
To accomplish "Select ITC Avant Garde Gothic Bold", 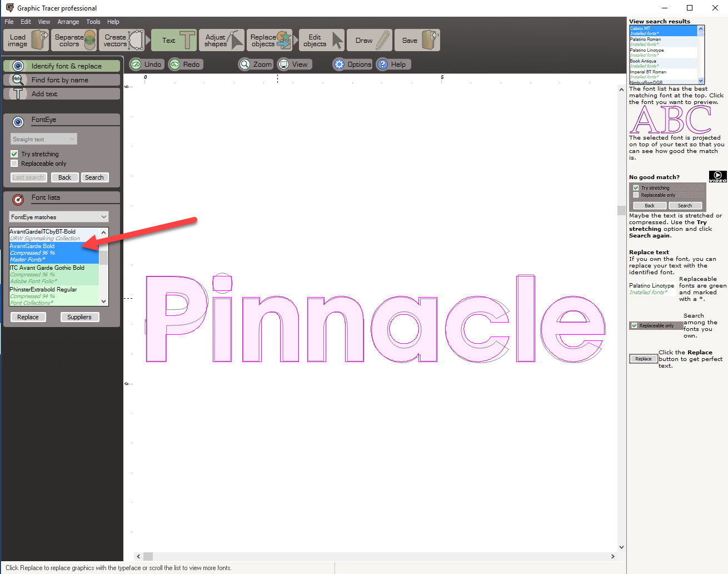I will tap(54, 274).
